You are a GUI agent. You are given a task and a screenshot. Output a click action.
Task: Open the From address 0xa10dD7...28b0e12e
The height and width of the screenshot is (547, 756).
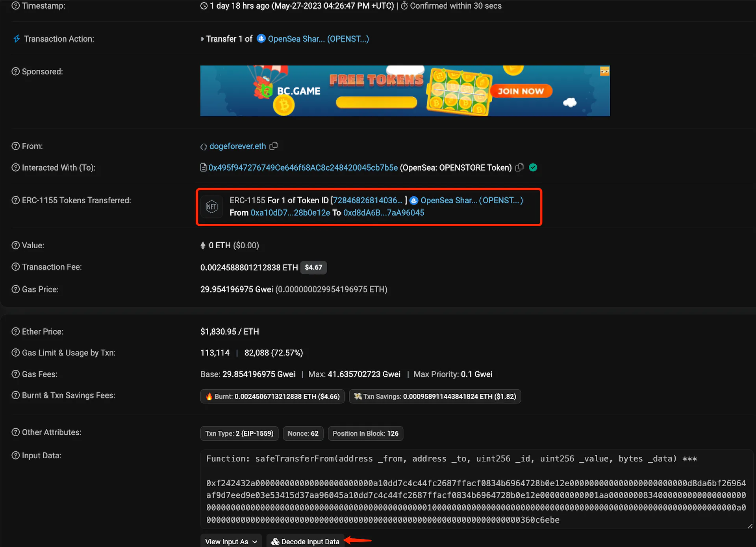click(x=290, y=212)
